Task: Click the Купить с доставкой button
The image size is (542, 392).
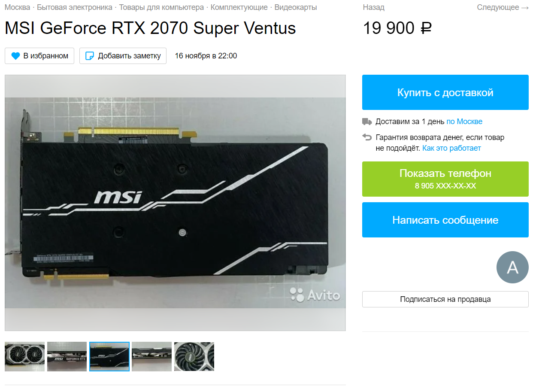Action: tap(445, 92)
